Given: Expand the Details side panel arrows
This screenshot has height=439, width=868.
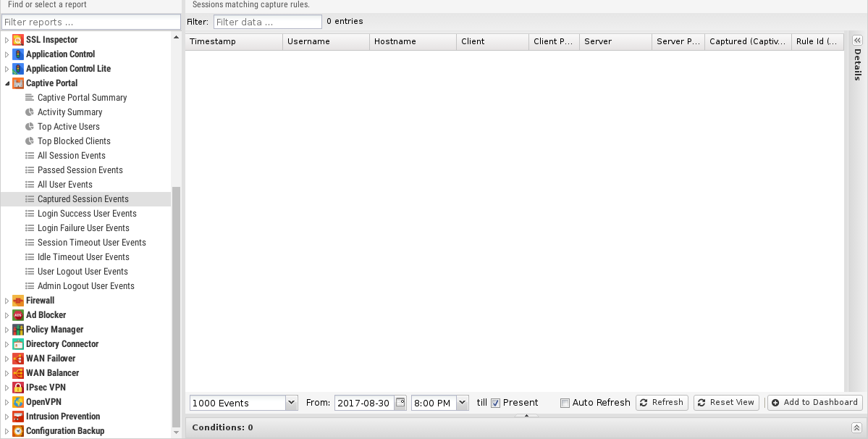Looking at the screenshot, I should click(x=857, y=41).
